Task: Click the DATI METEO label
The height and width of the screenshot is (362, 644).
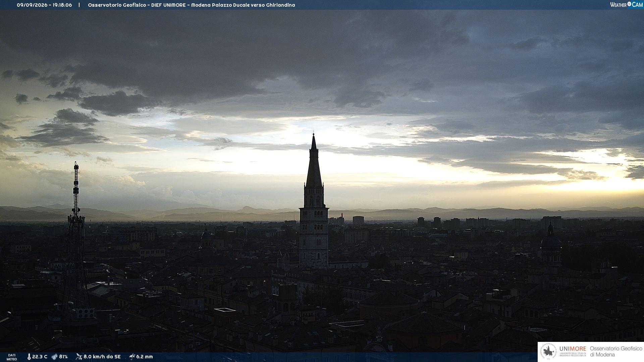Action: (x=12, y=357)
